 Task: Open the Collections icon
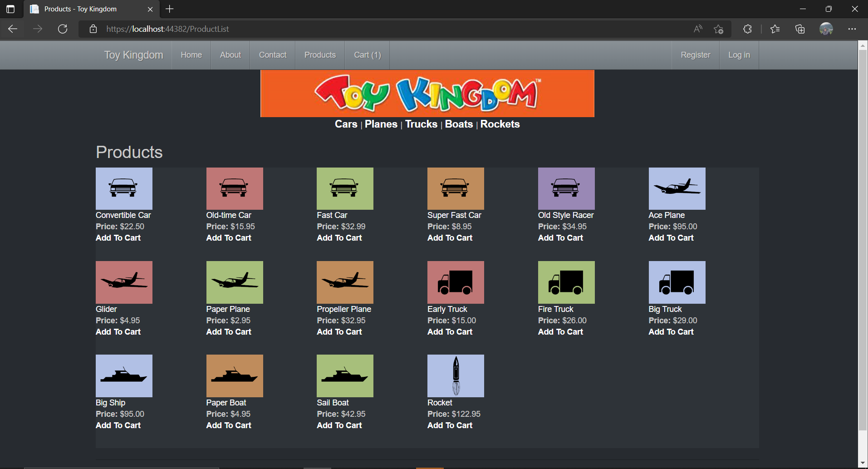[800, 29]
